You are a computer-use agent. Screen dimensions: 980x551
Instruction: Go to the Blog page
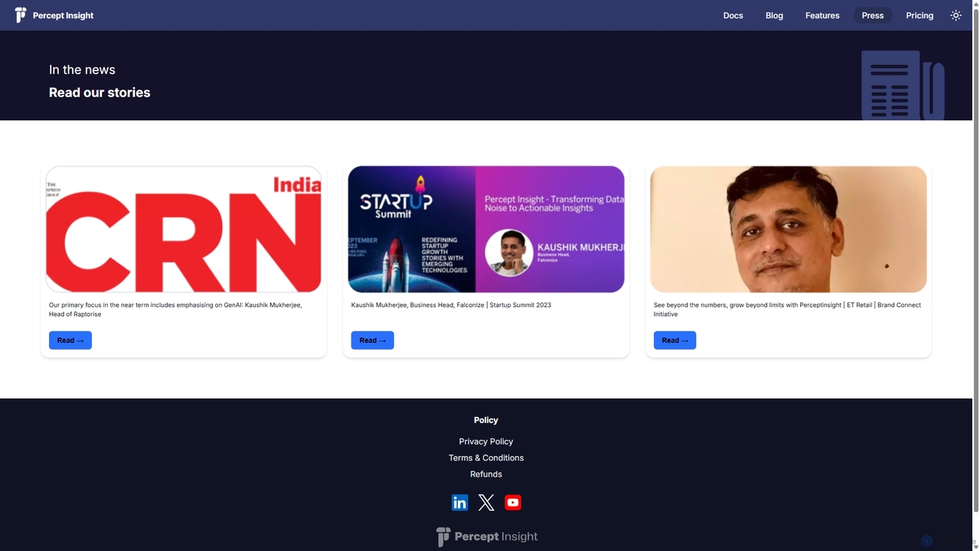774,15
